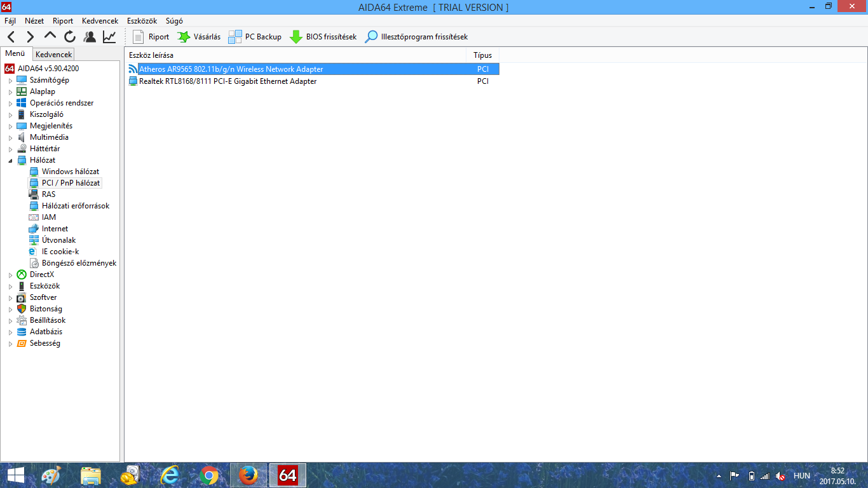The image size is (868, 488).
Task: Click the Típus column header
Action: coord(483,55)
